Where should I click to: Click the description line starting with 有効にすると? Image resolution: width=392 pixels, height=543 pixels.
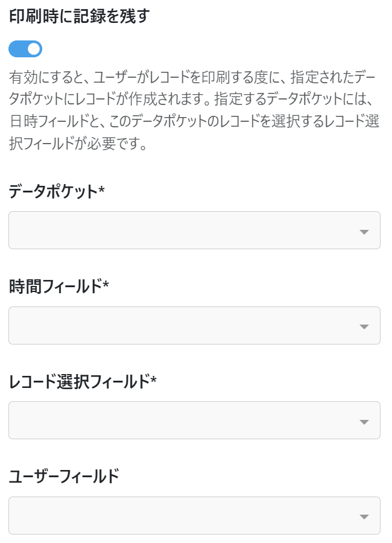pyautogui.click(x=194, y=78)
